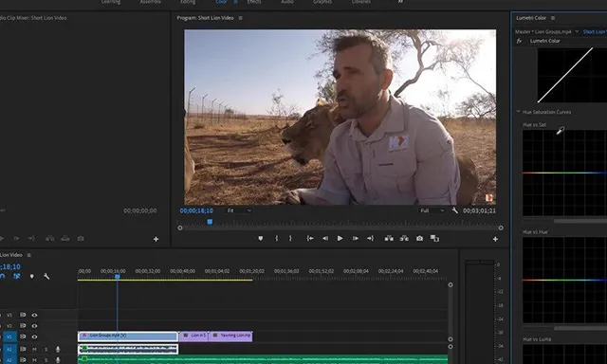
Task: Click the Mark Out bracket button
Action: pos(290,239)
